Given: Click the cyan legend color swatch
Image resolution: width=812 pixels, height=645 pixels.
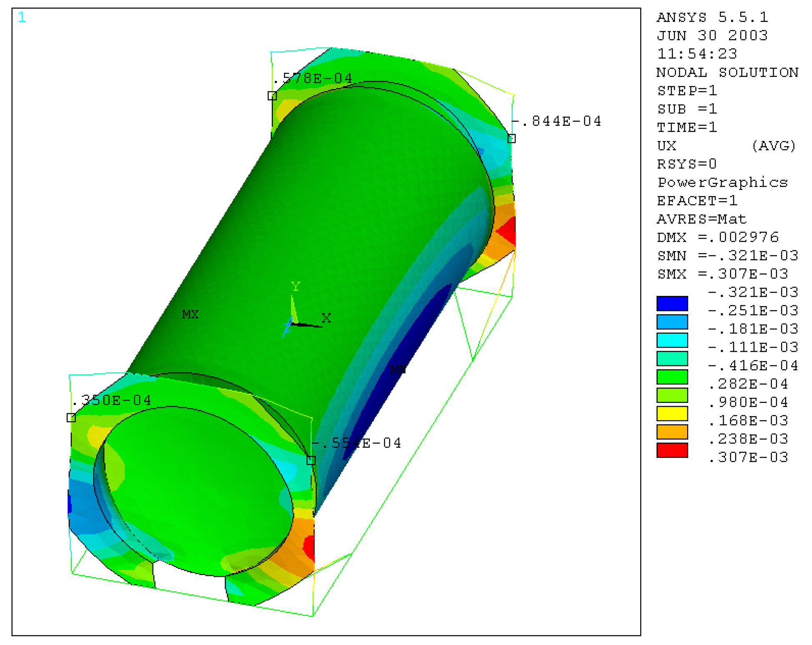Looking at the screenshot, I should tap(672, 340).
